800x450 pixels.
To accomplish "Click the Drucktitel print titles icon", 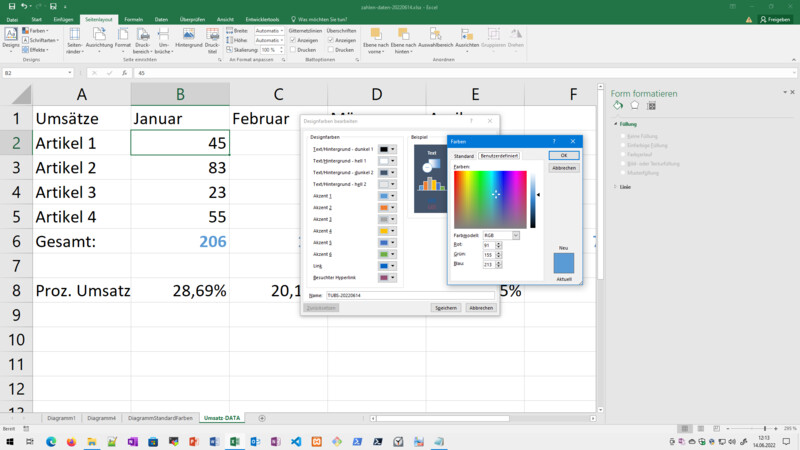I will coord(212,34).
